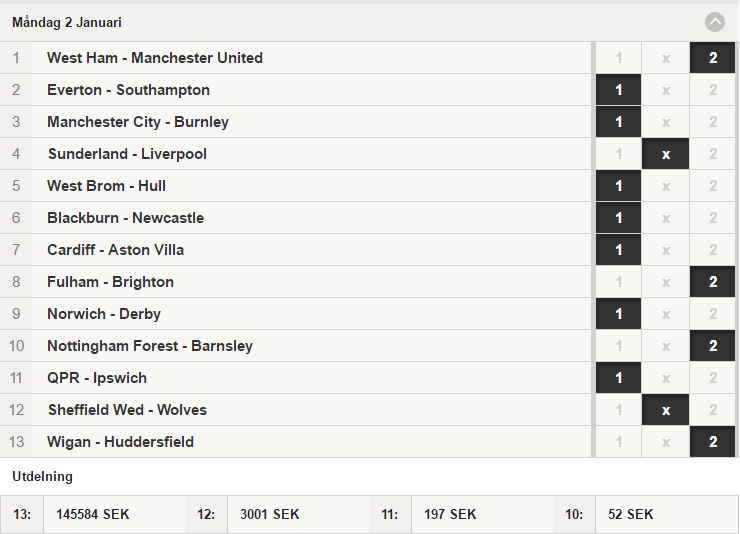Deselect x for Sunderland - Liverpool

pyautogui.click(x=665, y=154)
